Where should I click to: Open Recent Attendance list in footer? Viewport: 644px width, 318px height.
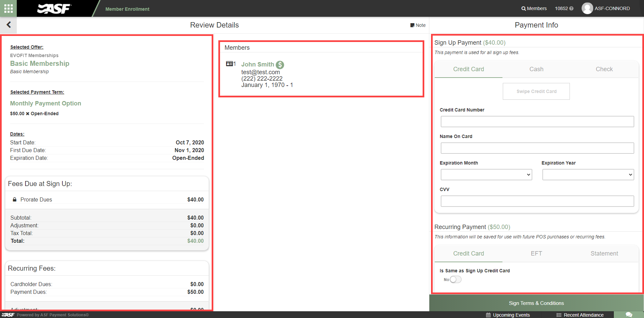tap(580, 315)
